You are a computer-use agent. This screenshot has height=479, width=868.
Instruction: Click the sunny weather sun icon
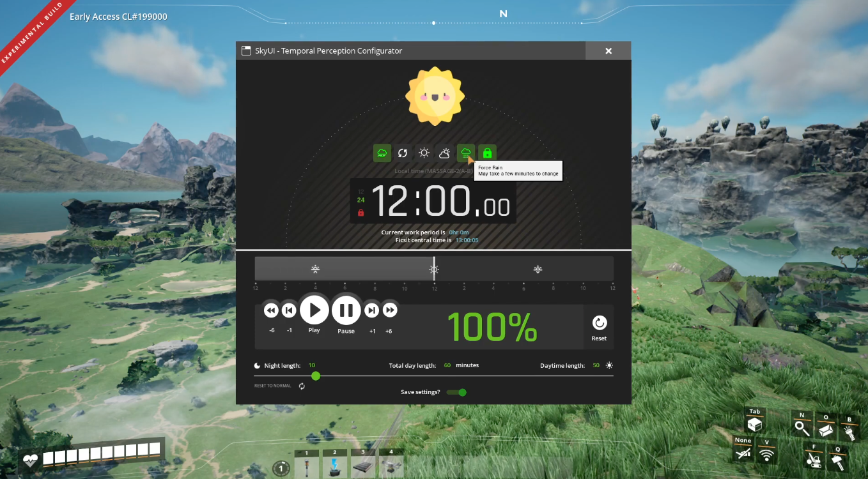[x=424, y=153]
